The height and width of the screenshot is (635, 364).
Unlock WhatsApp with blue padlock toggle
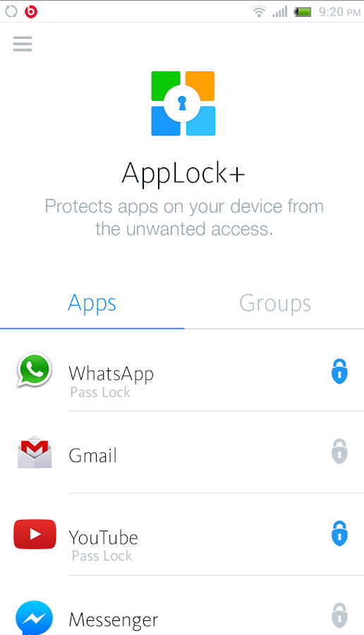(339, 371)
